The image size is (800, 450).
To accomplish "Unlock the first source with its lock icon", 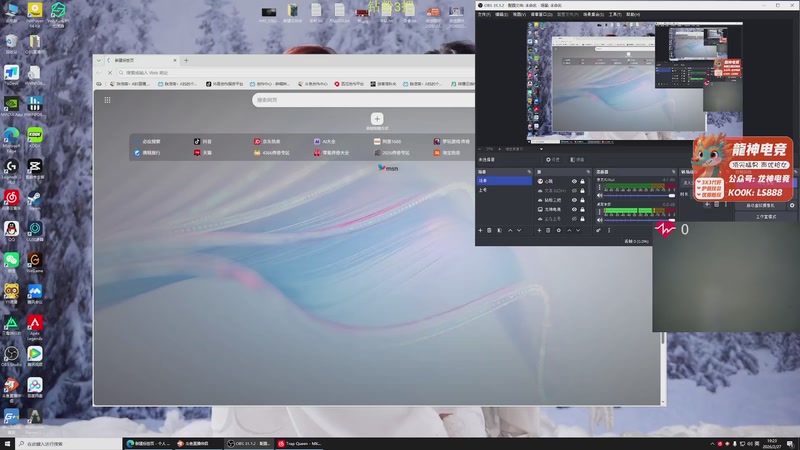I will point(582,181).
